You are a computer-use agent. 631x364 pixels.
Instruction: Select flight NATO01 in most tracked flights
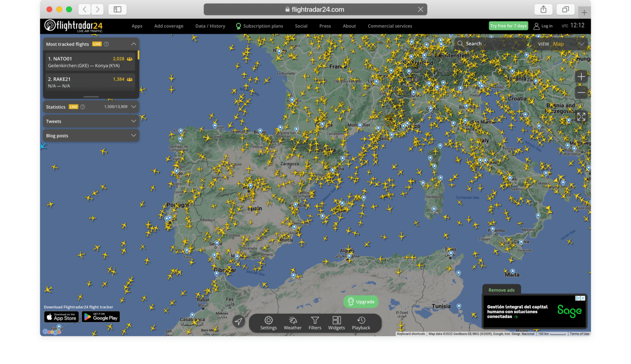point(90,62)
